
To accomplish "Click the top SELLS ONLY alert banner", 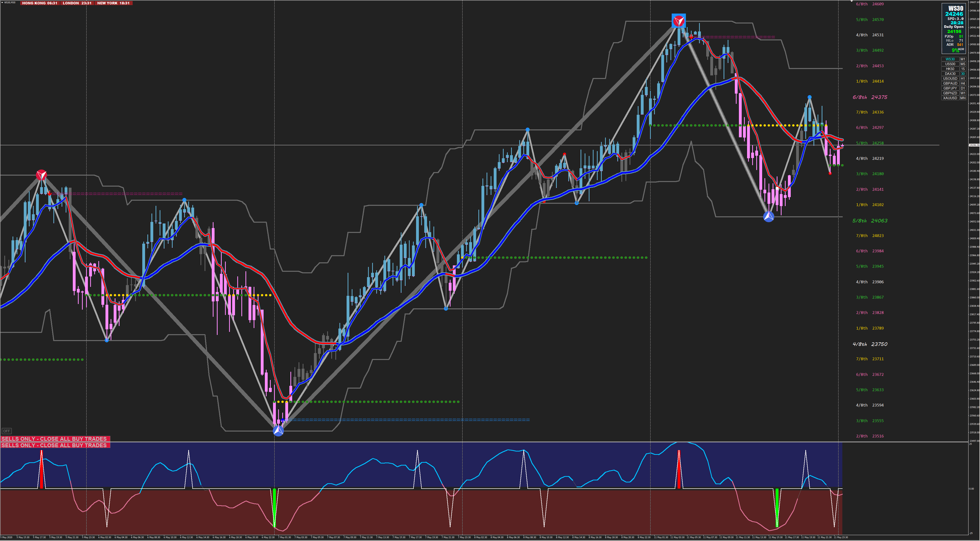I will click(55, 439).
